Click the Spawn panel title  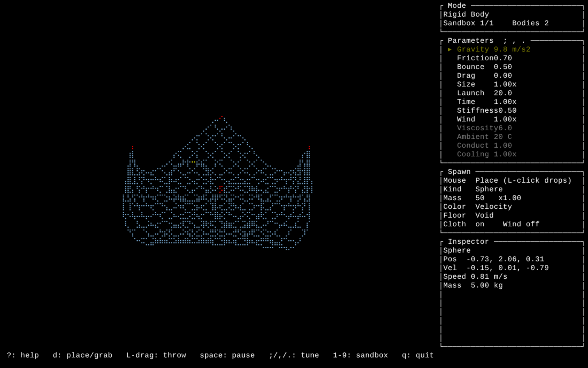pyautogui.click(x=459, y=172)
